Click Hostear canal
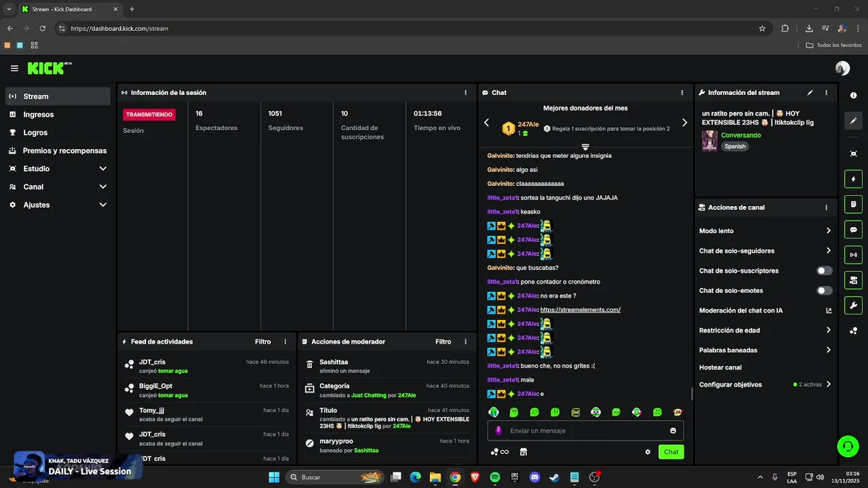Viewport: 868px width, 488px height. tap(720, 367)
